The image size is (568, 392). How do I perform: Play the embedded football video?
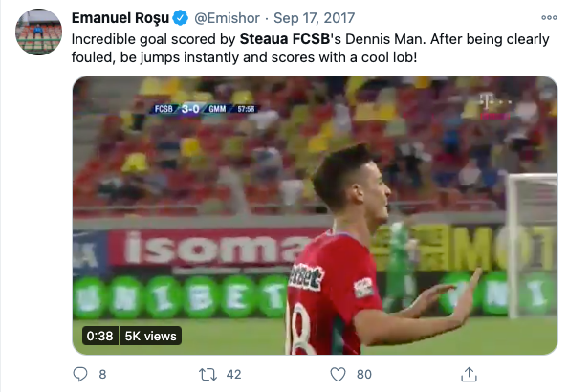pos(315,215)
